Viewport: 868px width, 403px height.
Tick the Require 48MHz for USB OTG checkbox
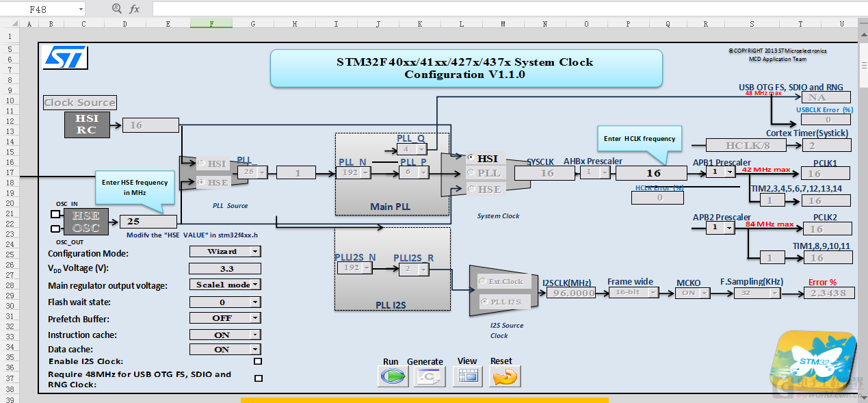point(259,378)
